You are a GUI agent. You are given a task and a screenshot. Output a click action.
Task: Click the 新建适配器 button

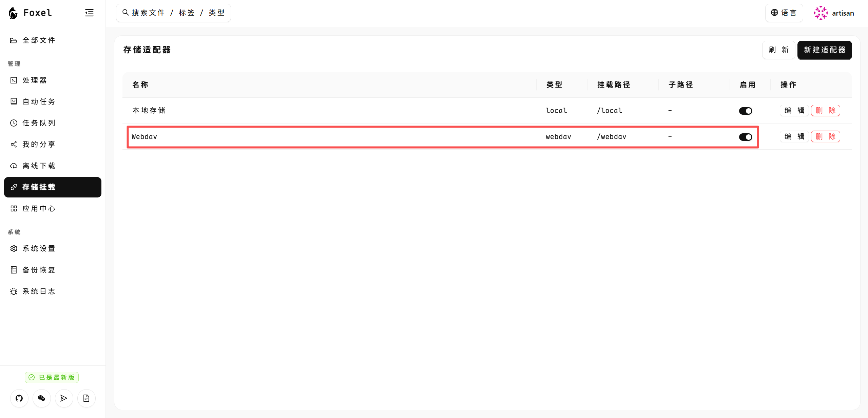click(824, 50)
